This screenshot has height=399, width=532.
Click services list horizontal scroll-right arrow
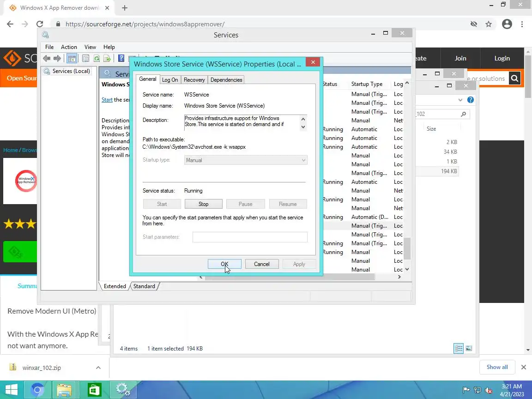click(399, 277)
